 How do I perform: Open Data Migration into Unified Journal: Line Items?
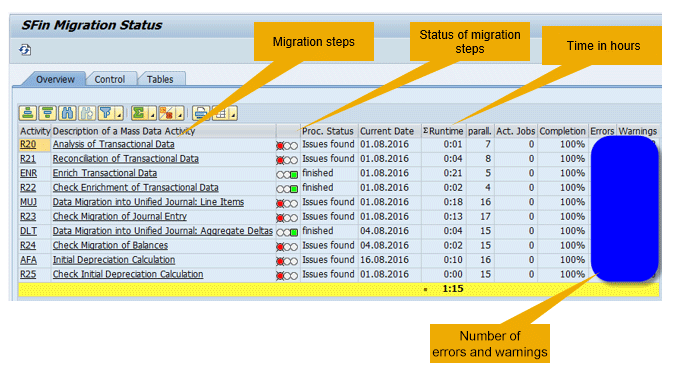[148, 202]
